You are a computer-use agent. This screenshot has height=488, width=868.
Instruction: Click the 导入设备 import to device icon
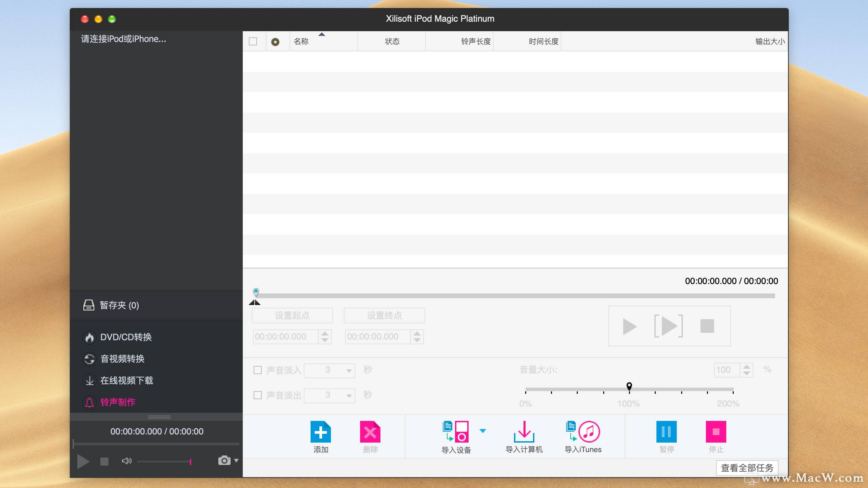tap(456, 431)
